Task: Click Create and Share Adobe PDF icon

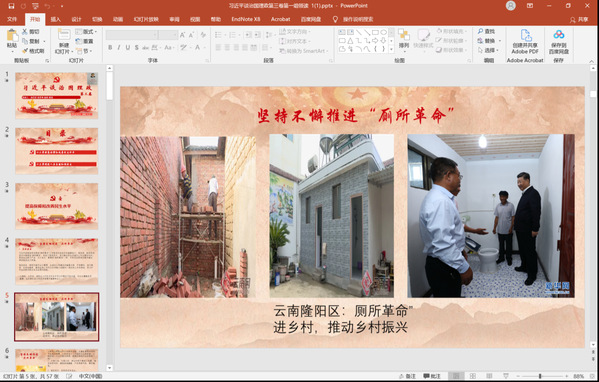Action: click(525, 41)
